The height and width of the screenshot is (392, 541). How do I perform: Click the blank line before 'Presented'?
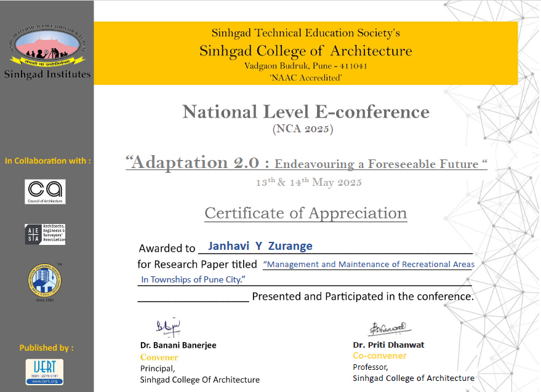[x=193, y=301]
